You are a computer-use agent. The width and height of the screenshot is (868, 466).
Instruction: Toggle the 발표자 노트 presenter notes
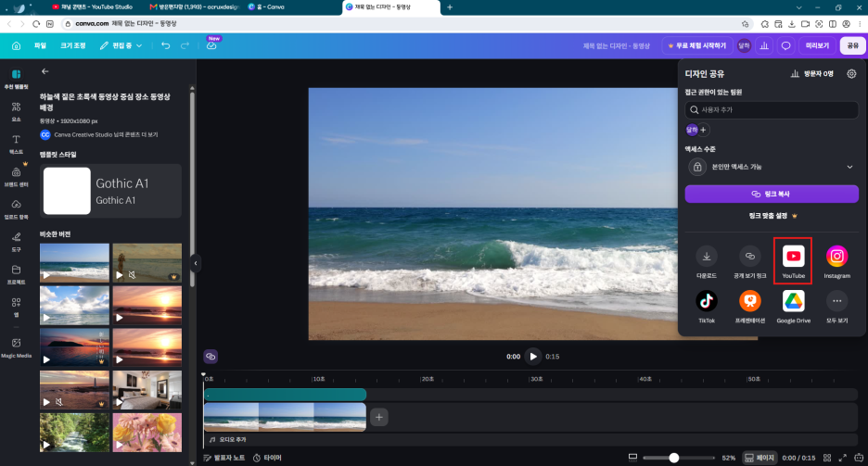pos(223,458)
